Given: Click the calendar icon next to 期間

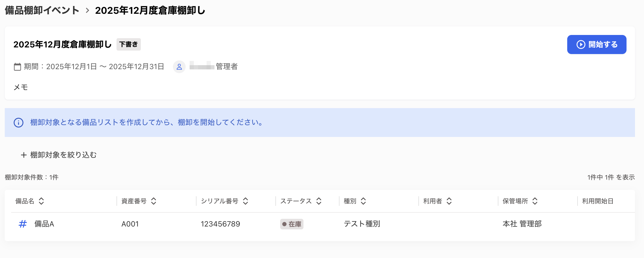Looking at the screenshot, I should pos(17,66).
